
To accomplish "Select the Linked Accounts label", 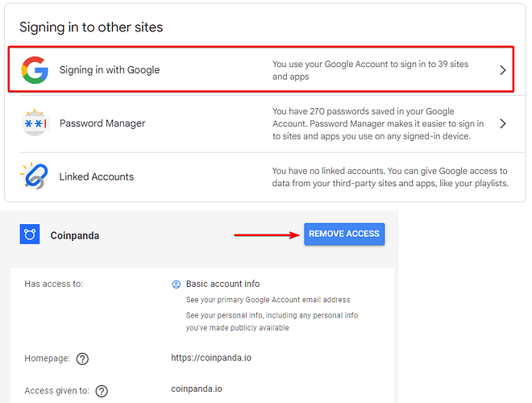I will (97, 177).
